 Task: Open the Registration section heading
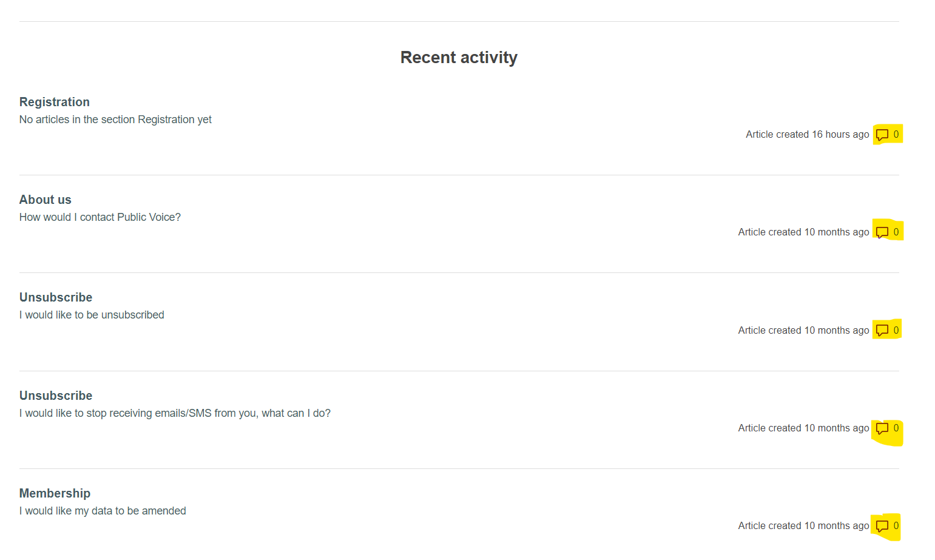(55, 102)
